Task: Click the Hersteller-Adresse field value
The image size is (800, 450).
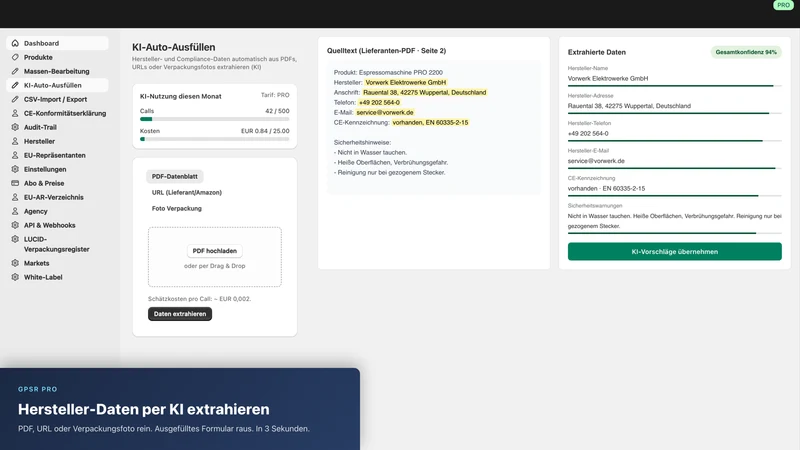Action: pos(629,106)
